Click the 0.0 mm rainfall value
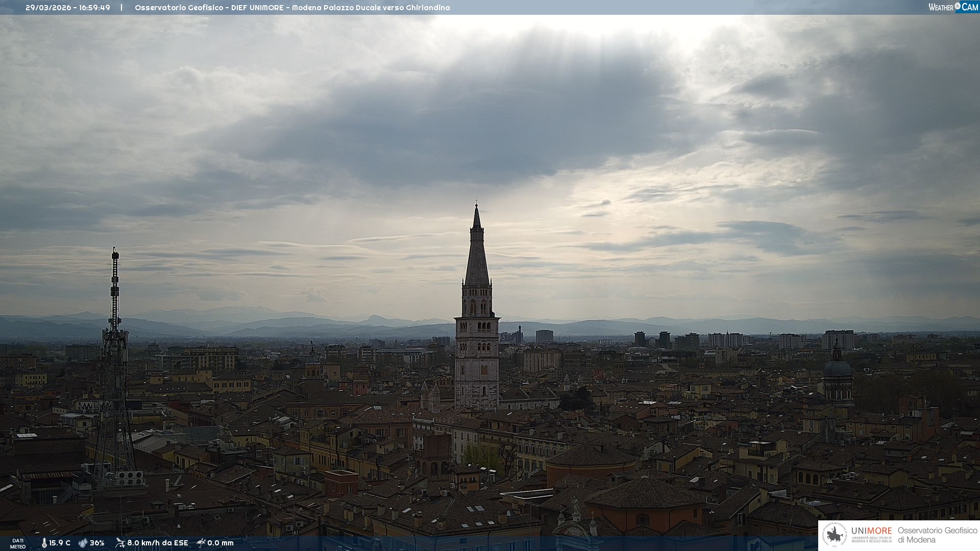 pos(220,543)
